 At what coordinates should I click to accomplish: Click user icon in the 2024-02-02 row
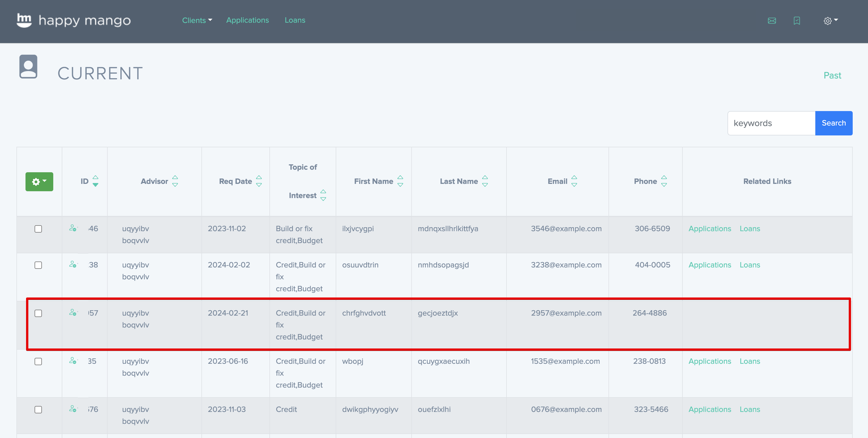[x=73, y=265]
